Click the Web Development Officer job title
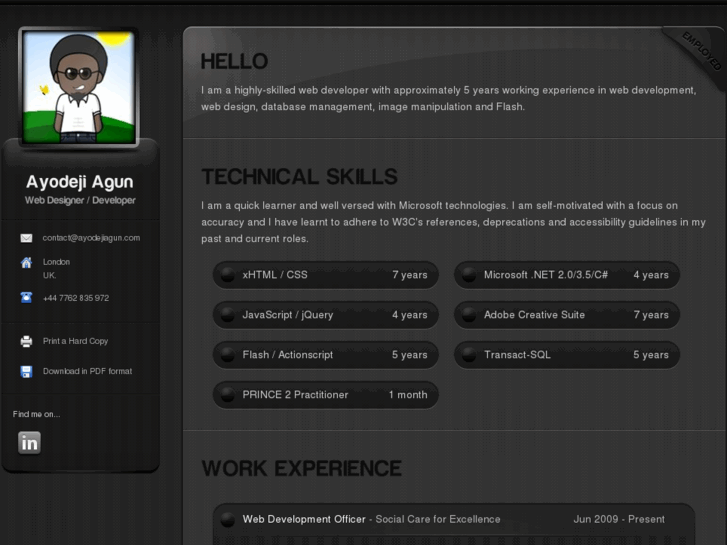 [x=304, y=519]
